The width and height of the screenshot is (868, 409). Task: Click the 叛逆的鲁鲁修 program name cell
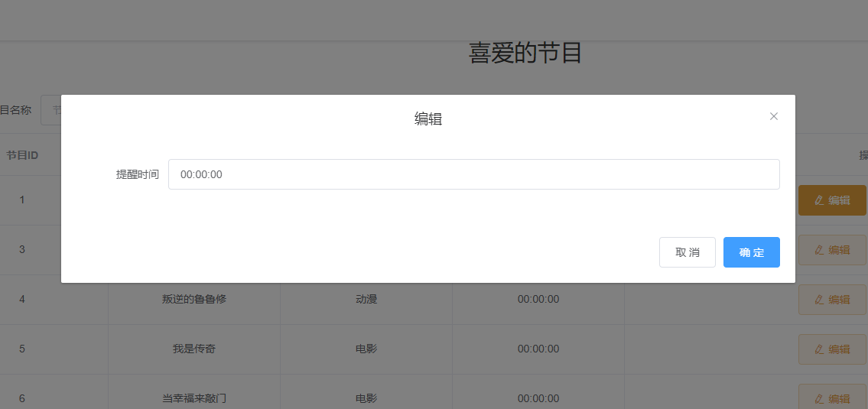[194, 300]
